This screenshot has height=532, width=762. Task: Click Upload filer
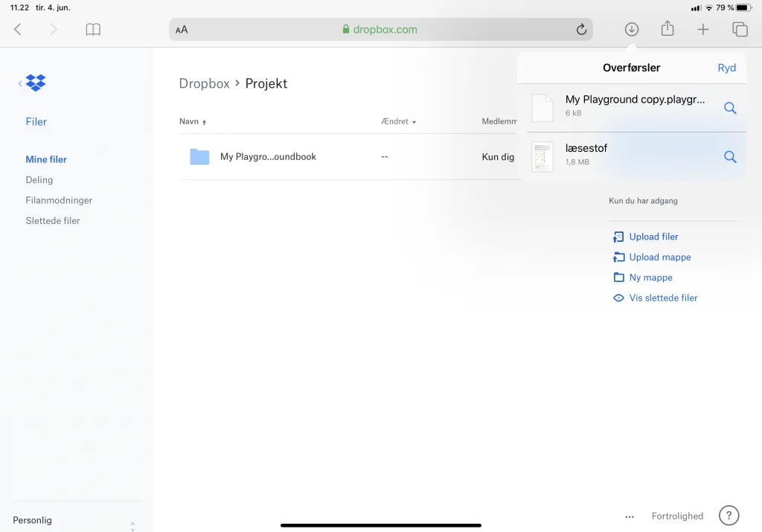click(x=645, y=237)
